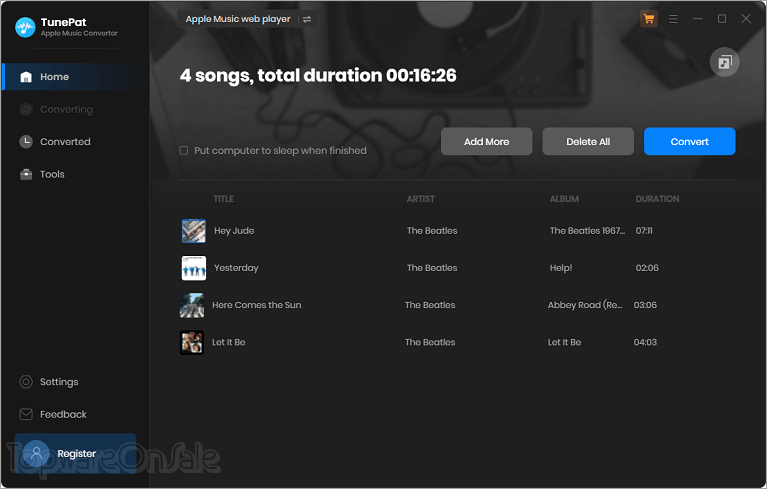This screenshot has height=489, width=767.
Task: Click the Tools briefcase icon
Action: click(26, 174)
